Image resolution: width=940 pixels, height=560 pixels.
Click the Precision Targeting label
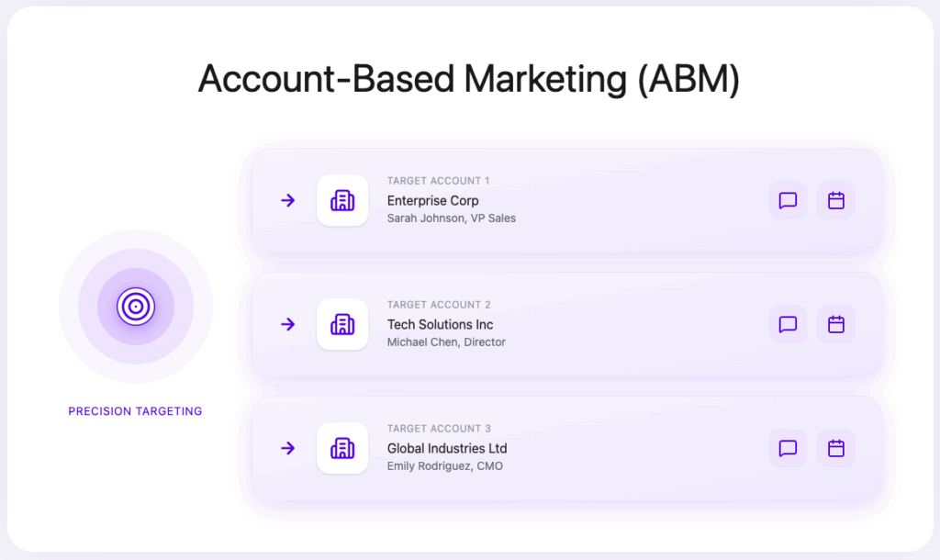click(x=135, y=411)
